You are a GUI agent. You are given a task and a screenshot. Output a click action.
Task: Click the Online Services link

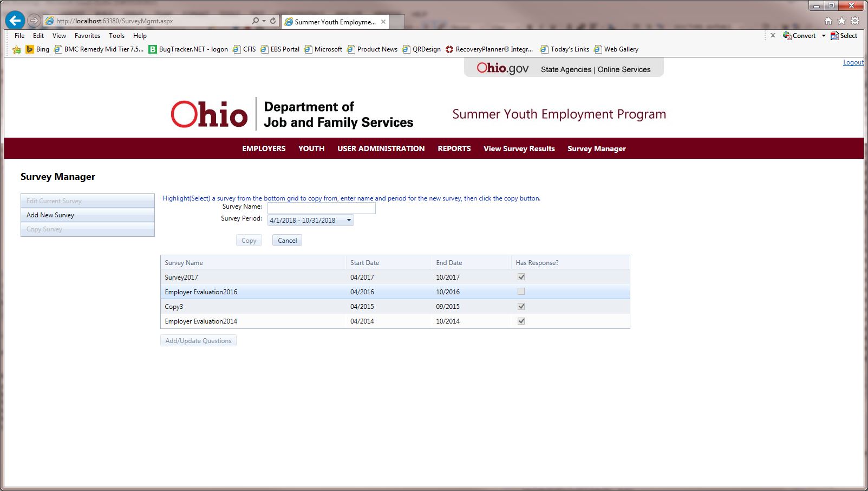click(624, 69)
